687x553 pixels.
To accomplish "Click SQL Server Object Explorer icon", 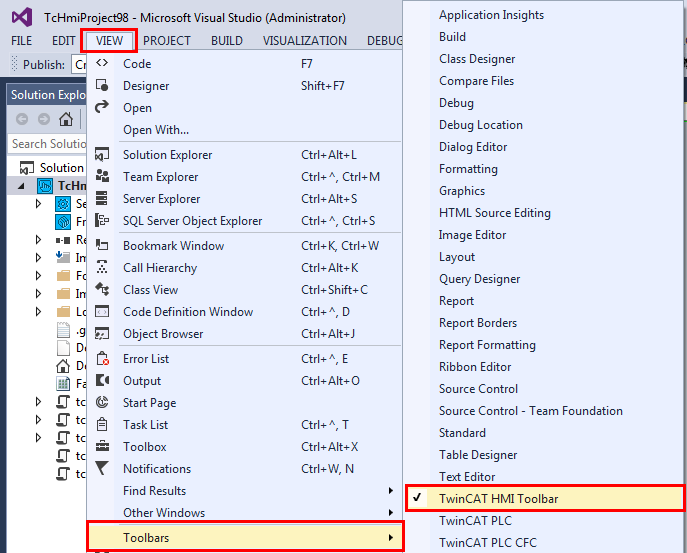I will coord(102,220).
